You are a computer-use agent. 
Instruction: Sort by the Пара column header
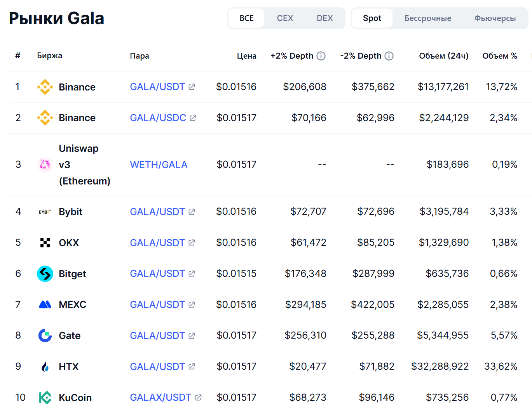click(x=140, y=56)
